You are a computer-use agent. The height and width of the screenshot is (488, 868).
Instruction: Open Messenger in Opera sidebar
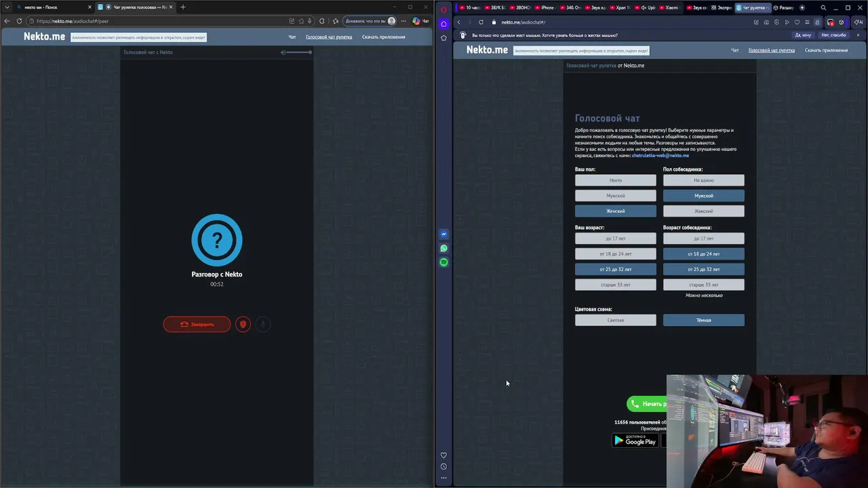[x=443, y=235]
